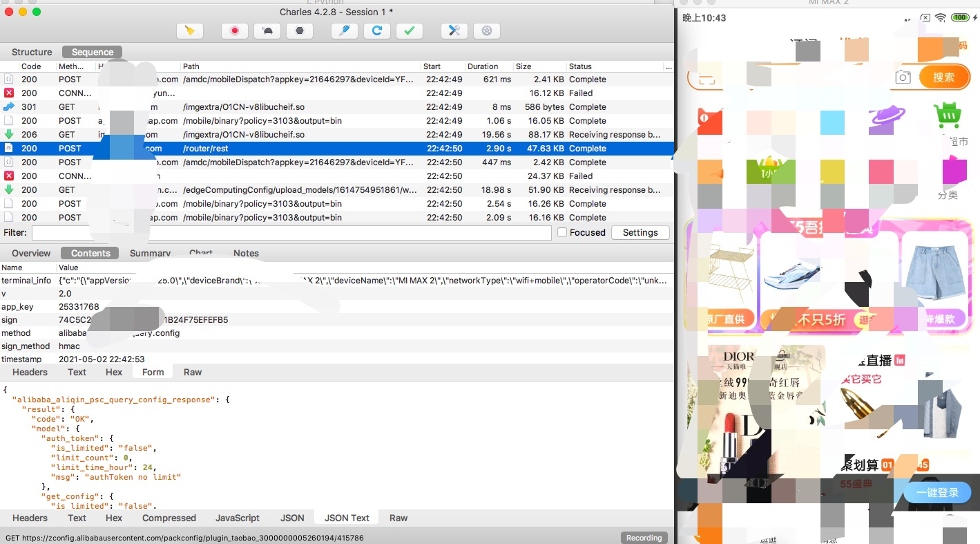This screenshot has height=544, width=980.
Task: Switch to Sequence view
Action: tap(93, 52)
